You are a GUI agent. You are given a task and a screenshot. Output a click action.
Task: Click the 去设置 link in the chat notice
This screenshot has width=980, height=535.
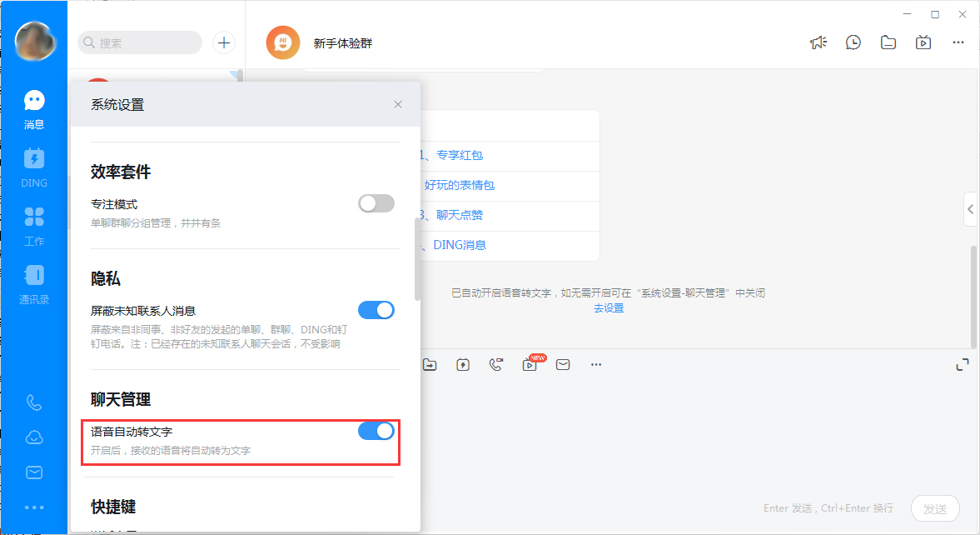[x=609, y=309]
